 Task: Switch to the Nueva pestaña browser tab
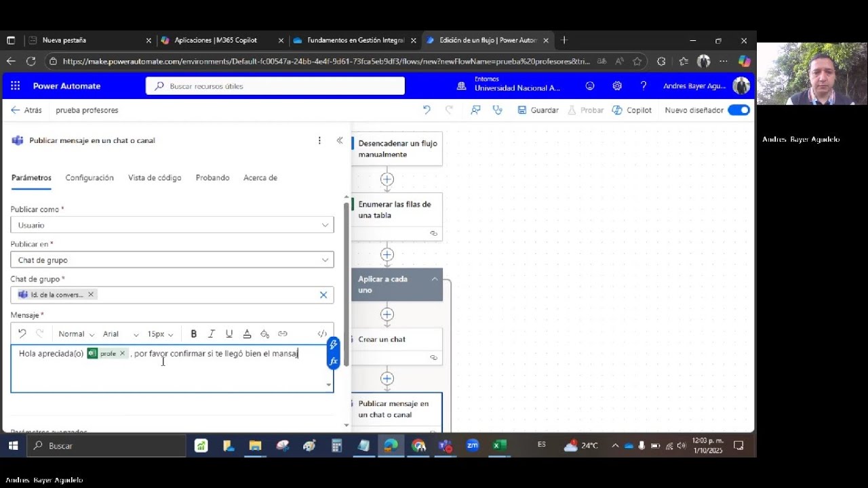89,41
